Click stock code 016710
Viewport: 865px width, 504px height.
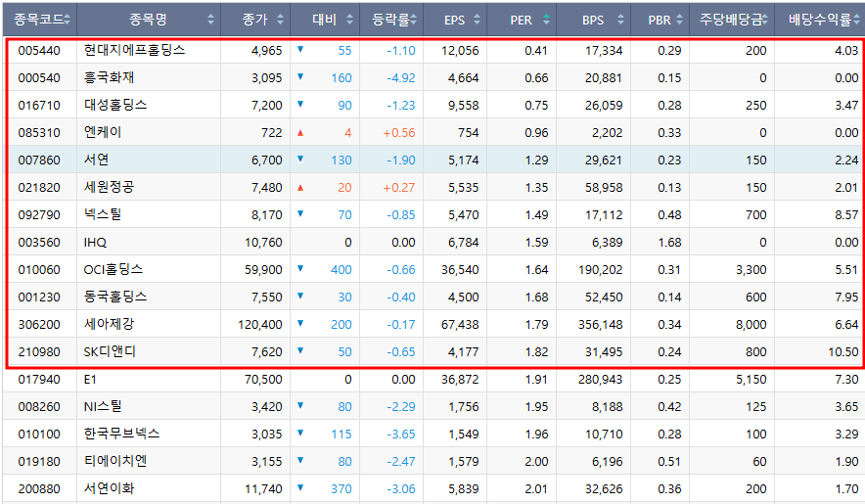pos(39,106)
